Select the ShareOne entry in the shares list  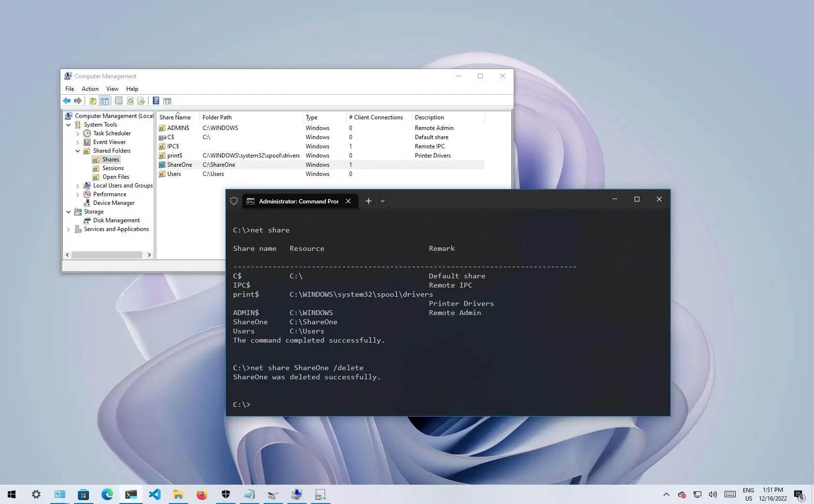pos(179,164)
